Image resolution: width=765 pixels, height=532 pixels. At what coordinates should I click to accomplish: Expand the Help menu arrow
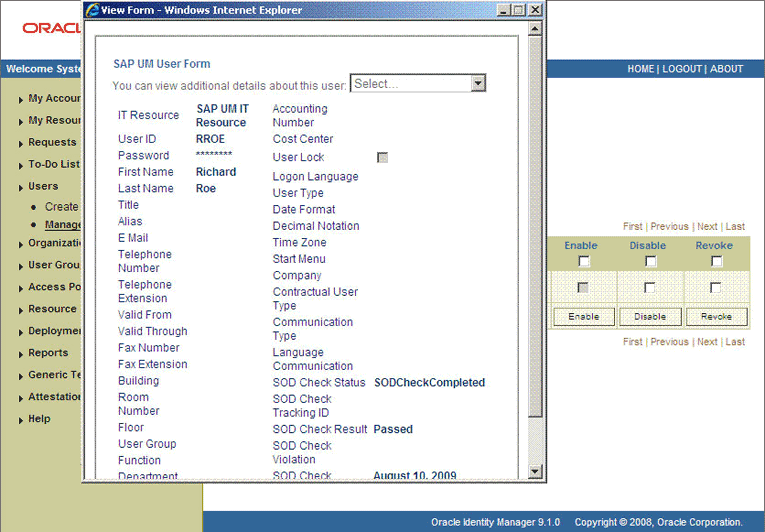[x=20, y=420]
